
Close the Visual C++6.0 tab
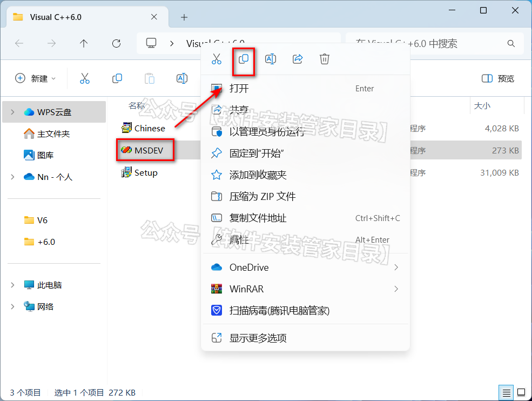154,17
